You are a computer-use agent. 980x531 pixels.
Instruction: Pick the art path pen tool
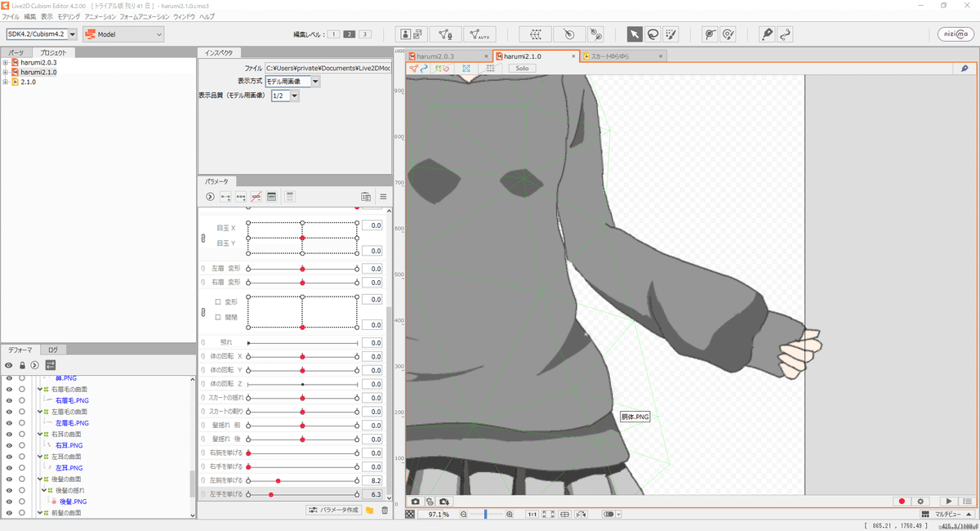coord(767,33)
